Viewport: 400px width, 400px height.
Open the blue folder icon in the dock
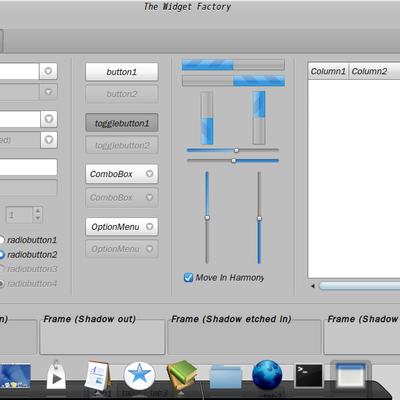(x=225, y=377)
